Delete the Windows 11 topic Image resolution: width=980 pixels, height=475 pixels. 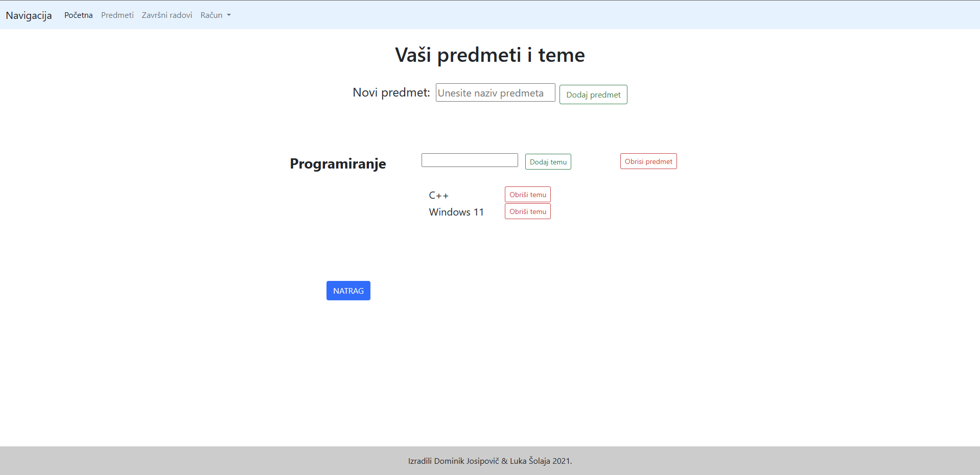tap(527, 211)
